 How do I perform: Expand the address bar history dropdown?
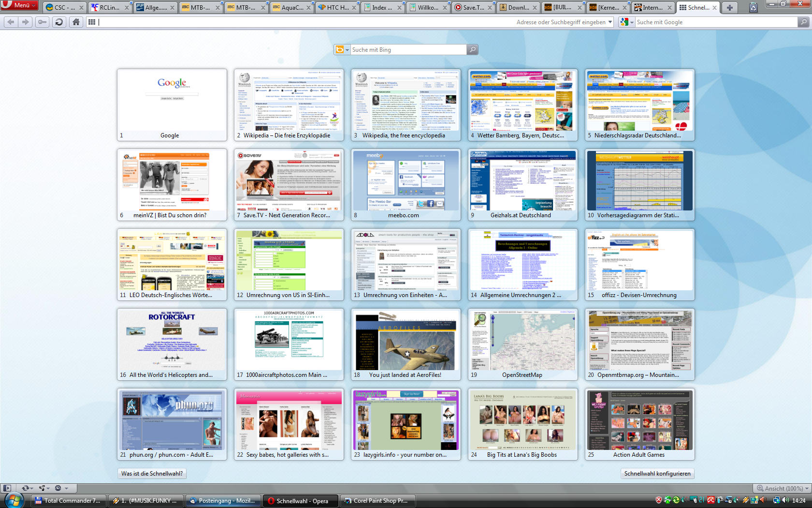(x=610, y=22)
